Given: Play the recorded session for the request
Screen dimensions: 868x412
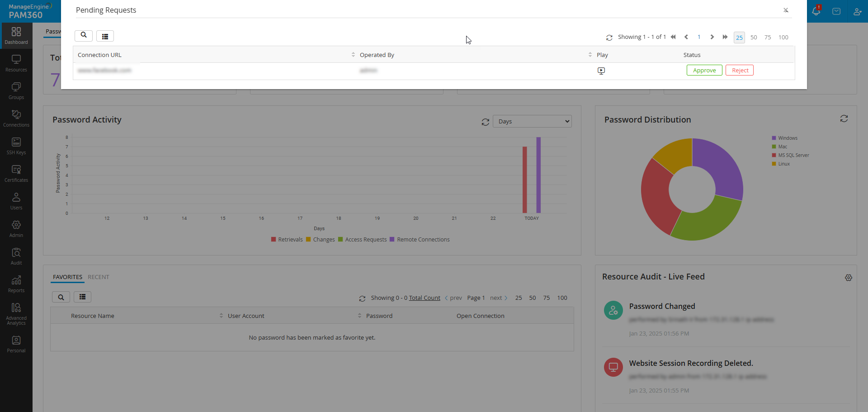Looking at the screenshot, I should tap(601, 71).
